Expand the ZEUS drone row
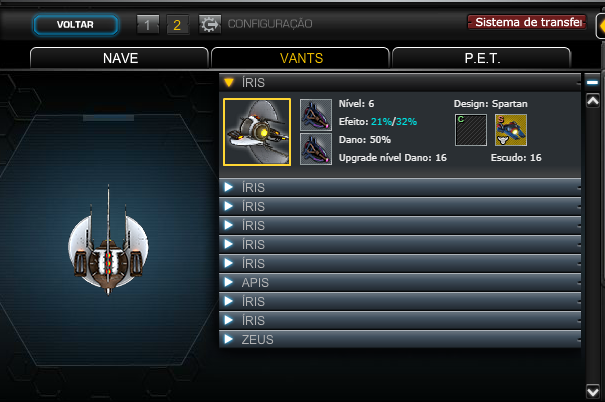The width and height of the screenshot is (605, 402). pos(400,340)
